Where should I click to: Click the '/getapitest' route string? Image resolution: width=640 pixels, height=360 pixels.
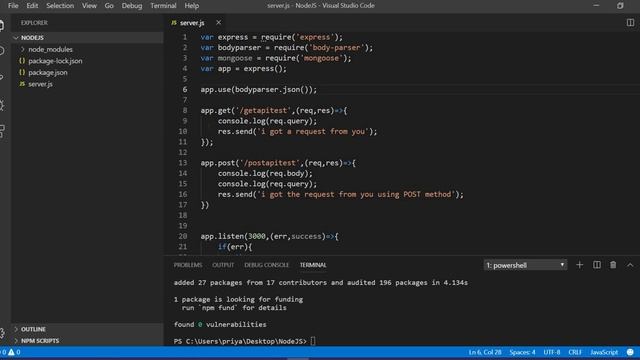pos(264,111)
